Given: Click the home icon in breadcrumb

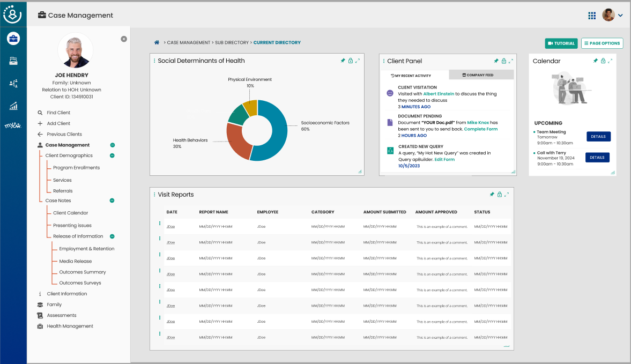Looking at the screenshot, I should coord(157,42).
